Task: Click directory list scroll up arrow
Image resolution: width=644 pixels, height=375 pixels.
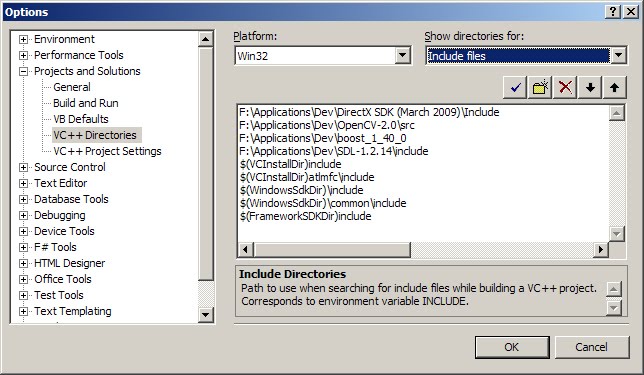Action: 616,113
